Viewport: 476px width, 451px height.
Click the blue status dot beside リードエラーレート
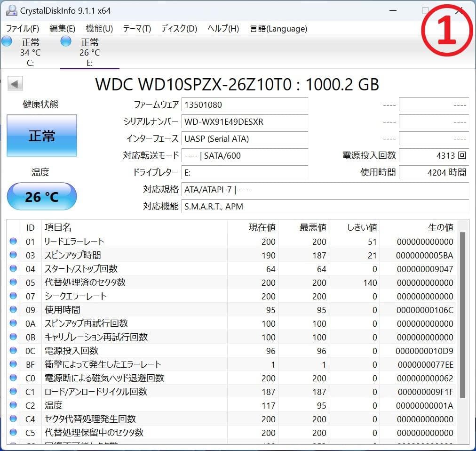[x=13, y=242]
